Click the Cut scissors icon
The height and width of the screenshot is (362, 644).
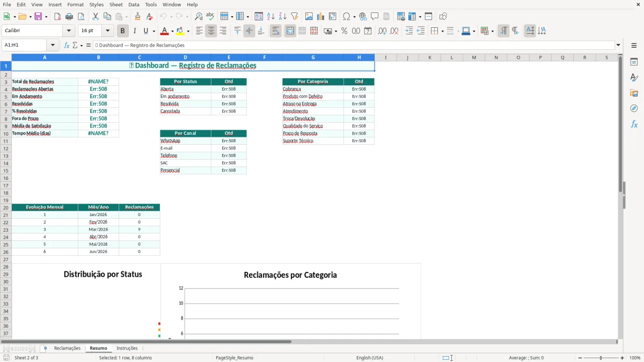click(x=96, y=17)
